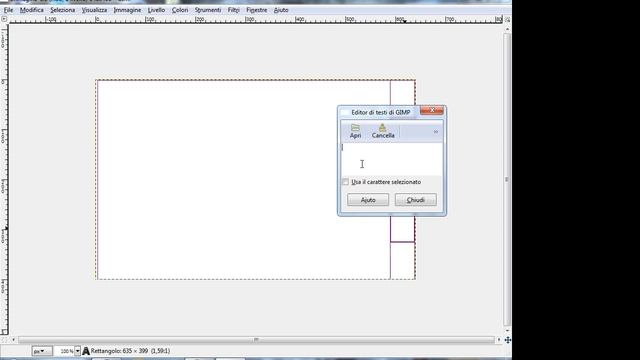Open the Livello menu

[x=156, y=10]
